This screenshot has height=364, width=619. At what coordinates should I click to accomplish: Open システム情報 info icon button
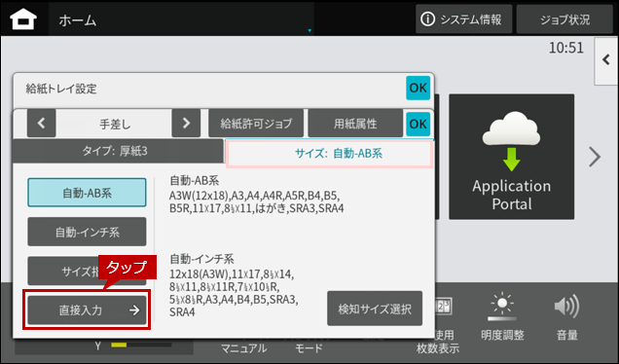click(463, 19)
